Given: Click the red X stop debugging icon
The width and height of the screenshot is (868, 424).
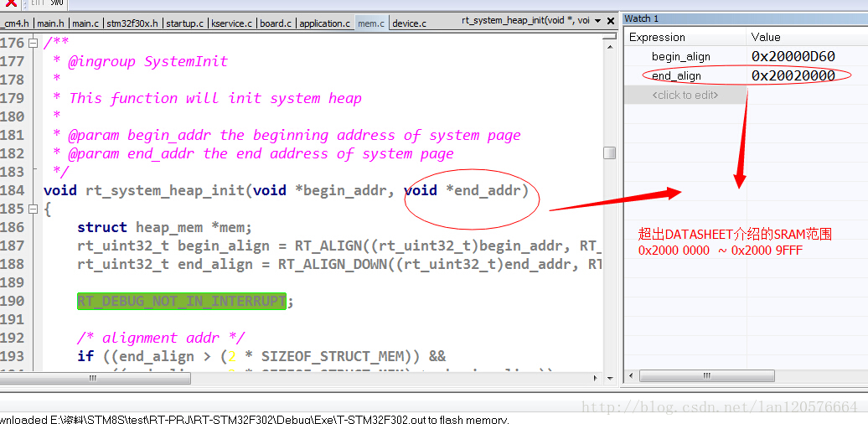Looking at the screenshot, I should (11, 3).
